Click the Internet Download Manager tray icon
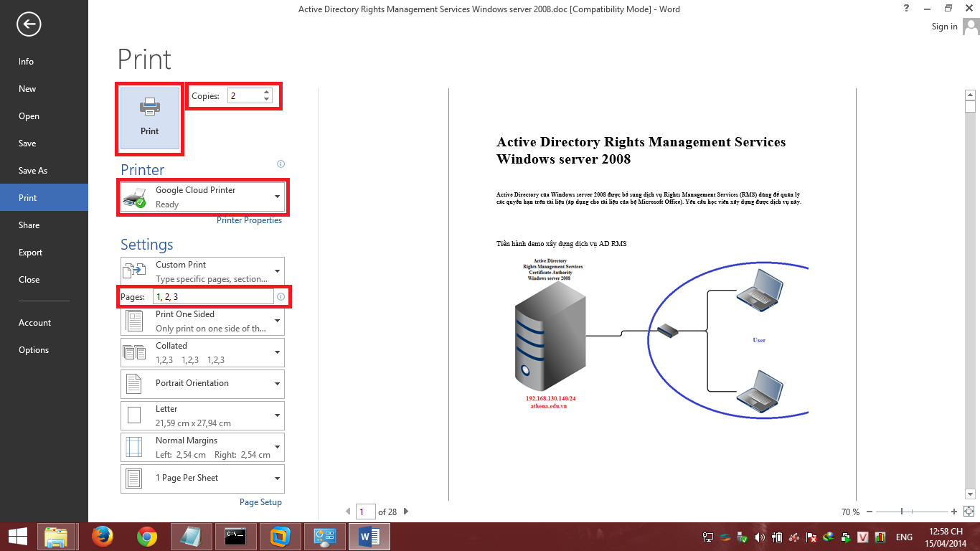 point(829,537)
